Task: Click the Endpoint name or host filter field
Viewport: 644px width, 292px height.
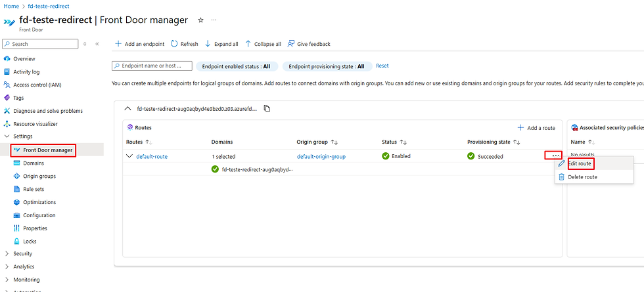Action: [152, 66]
